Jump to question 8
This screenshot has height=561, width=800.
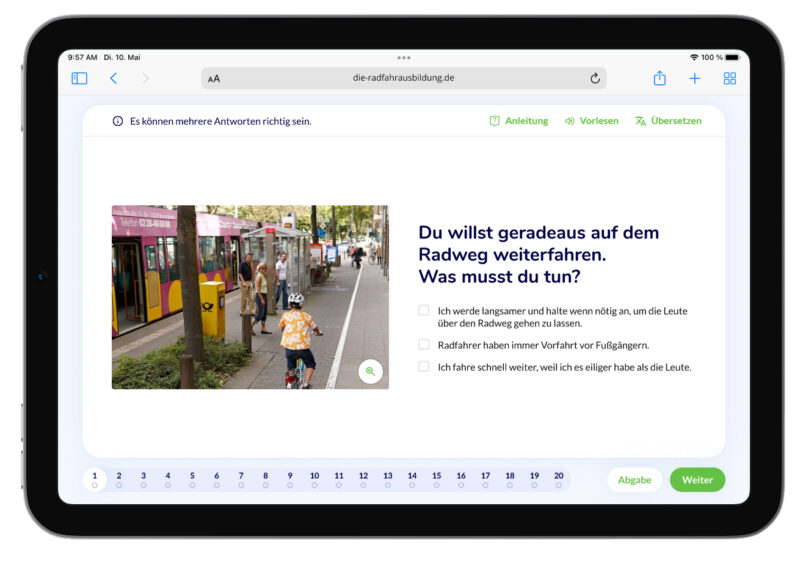coord(266,479)
